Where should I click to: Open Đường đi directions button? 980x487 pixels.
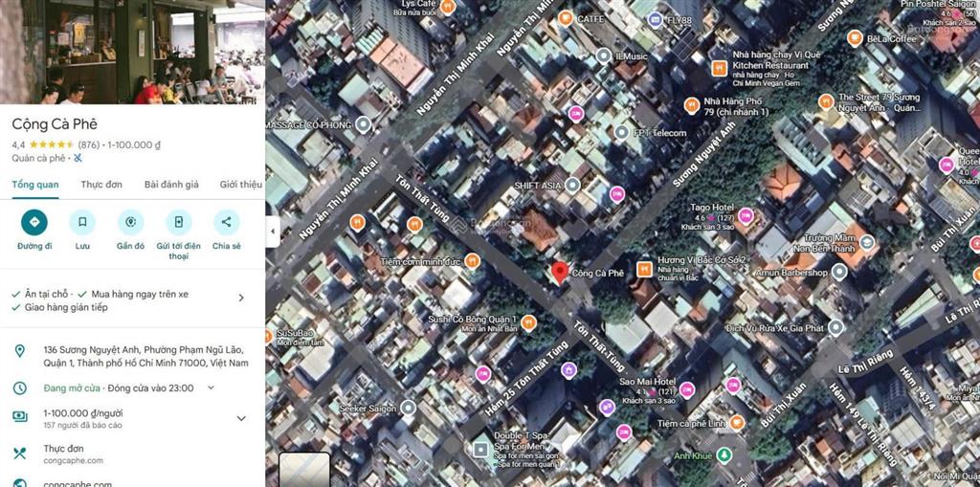click(x=34, y=223)
